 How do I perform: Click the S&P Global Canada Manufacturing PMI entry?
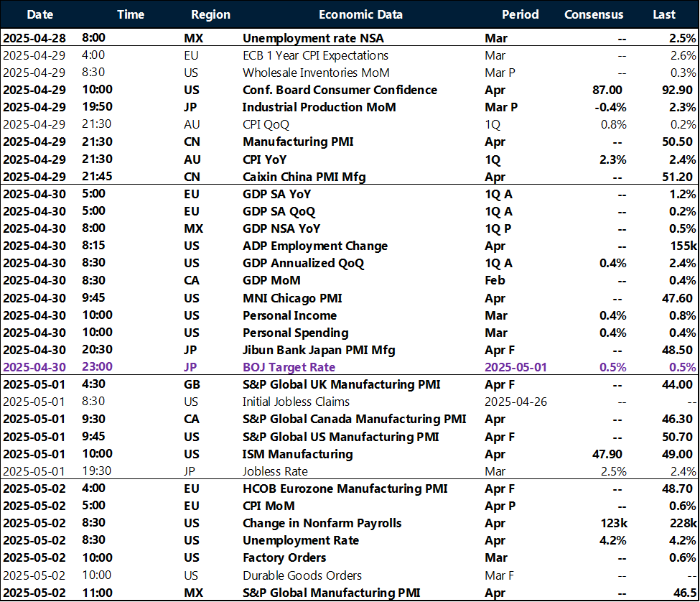(x=354, y=419)
